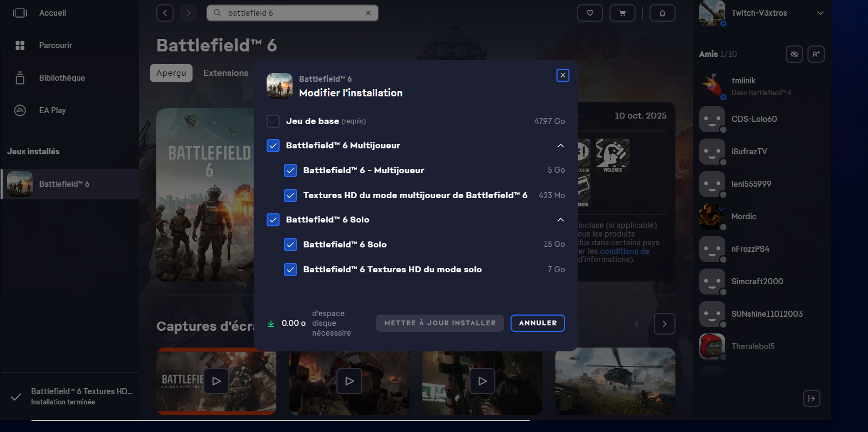The width and height of the screenshot is (868, 432).
Task: Follow the conditions de link
Action: [624, 251]
